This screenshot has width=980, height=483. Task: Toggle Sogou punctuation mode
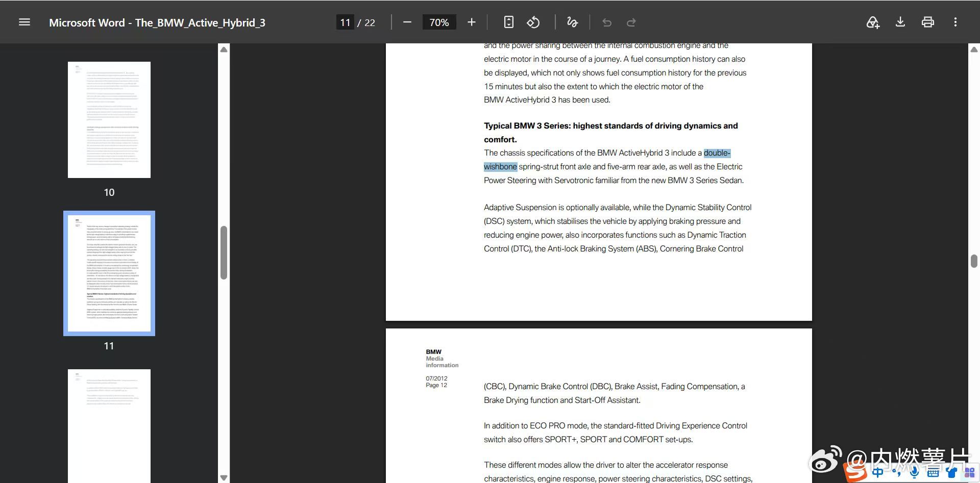(897, 473)
